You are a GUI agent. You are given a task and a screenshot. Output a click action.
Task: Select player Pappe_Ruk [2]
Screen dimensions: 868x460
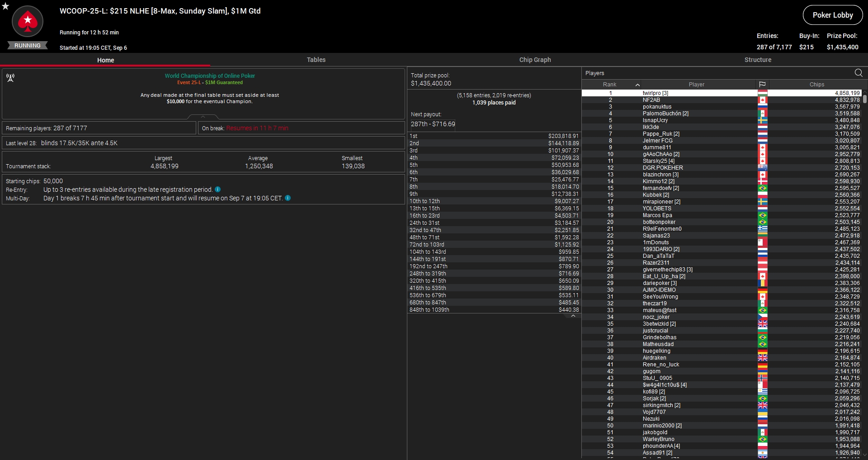[x=722, y=134]
